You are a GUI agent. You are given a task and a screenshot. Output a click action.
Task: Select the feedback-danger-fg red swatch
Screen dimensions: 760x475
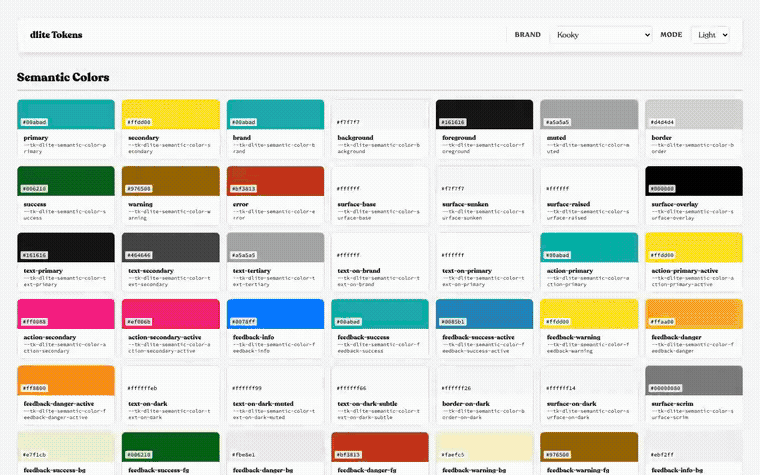click(380, 446)
